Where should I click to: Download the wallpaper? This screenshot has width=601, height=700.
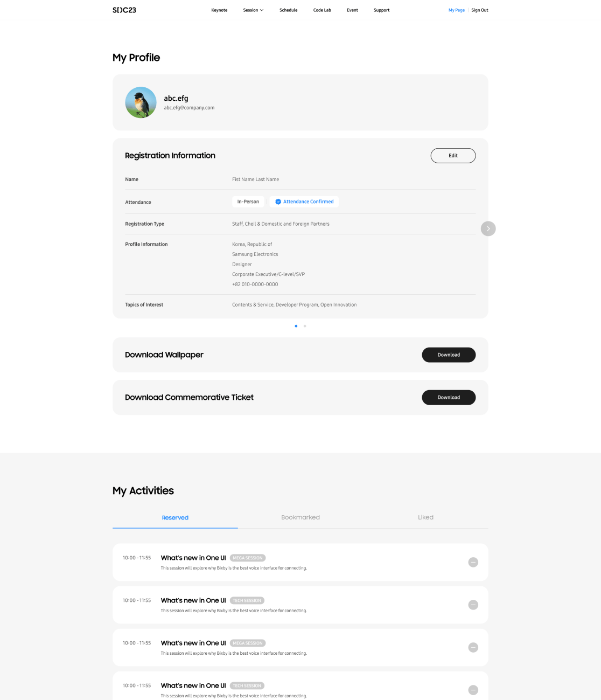[449, 355]
